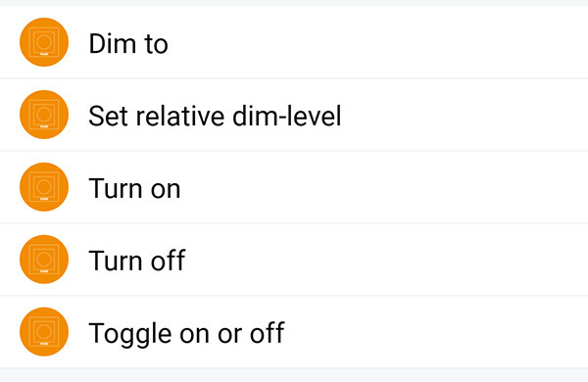588x382 pixels.
Task: Tap the Turn on list entry
Action: coord(294,187)
